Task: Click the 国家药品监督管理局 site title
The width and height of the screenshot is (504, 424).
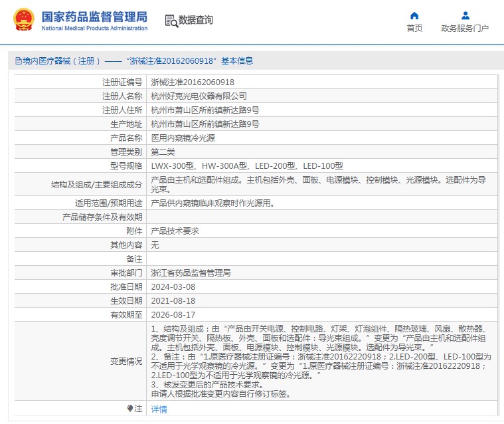Action: [94, 17]
